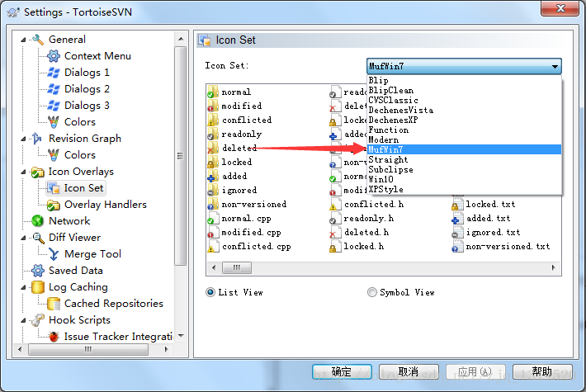Collapse the Log Caching tree node

[x=23, y=287]
